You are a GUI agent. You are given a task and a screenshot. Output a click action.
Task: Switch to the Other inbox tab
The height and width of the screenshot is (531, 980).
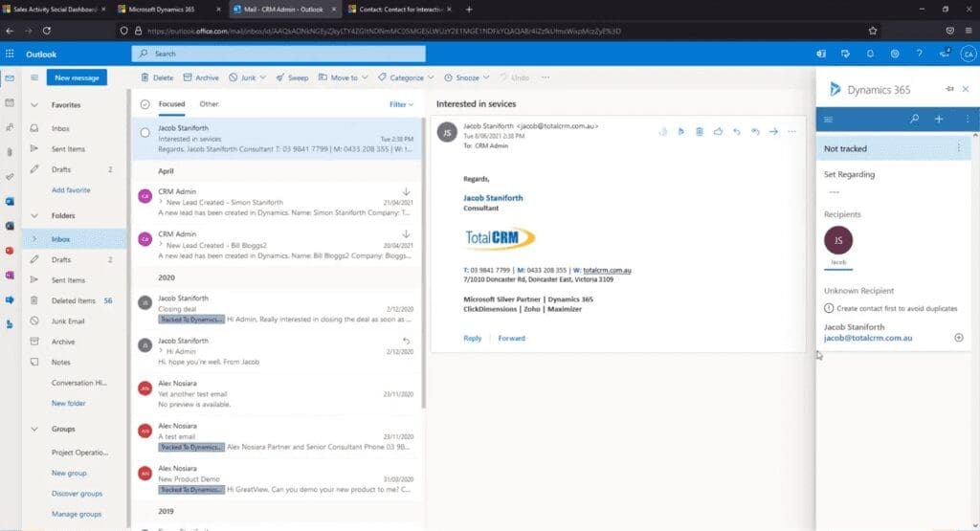[x=209, y=104]
